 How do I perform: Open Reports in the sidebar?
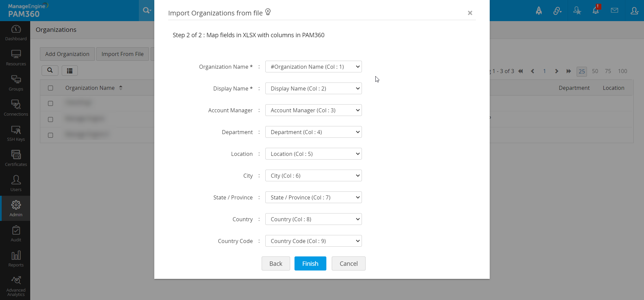(x=16, y=259)
